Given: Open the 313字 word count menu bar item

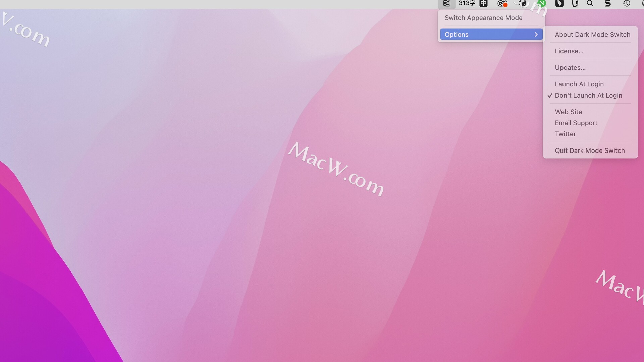Looking at the screenshot, I should click(467, 3).
